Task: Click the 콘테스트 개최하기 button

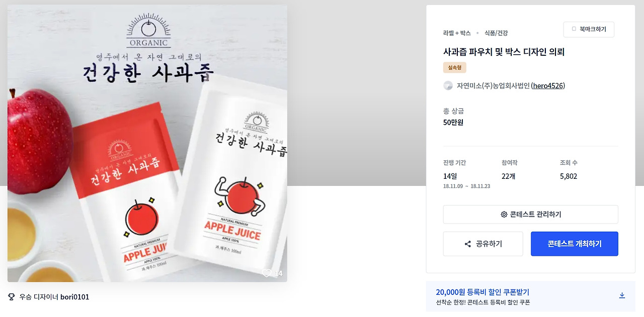Action: click(x=575, y=244)
